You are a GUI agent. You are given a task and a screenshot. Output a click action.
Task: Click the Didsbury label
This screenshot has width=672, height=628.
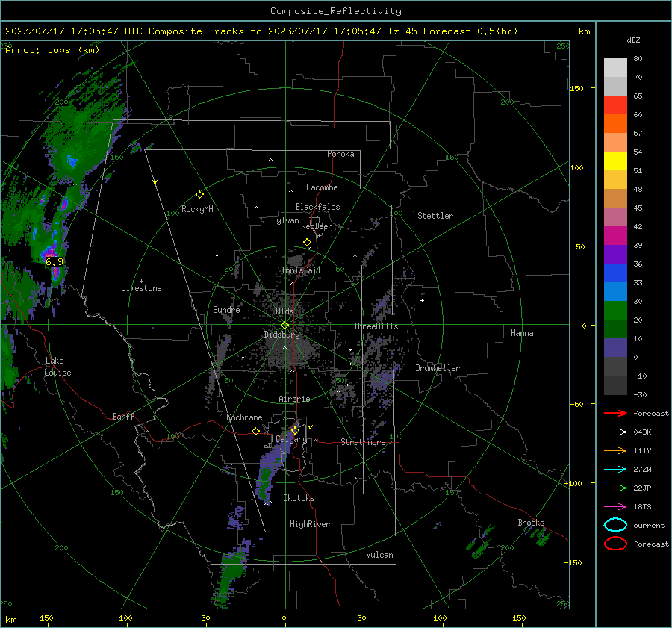tap(282, 335)
